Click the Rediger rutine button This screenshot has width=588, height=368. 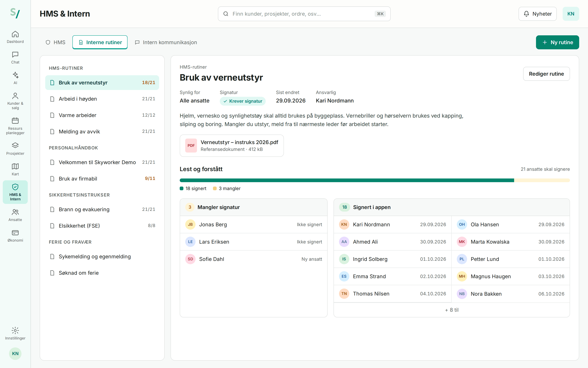click(x=546, y=74)
